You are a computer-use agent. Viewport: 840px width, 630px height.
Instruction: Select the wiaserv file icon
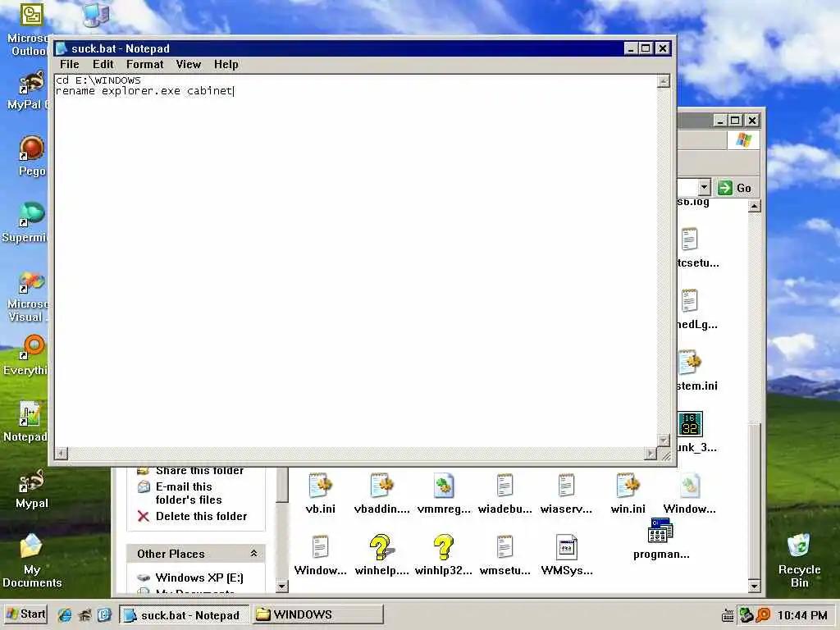click(x=566, y=486)
